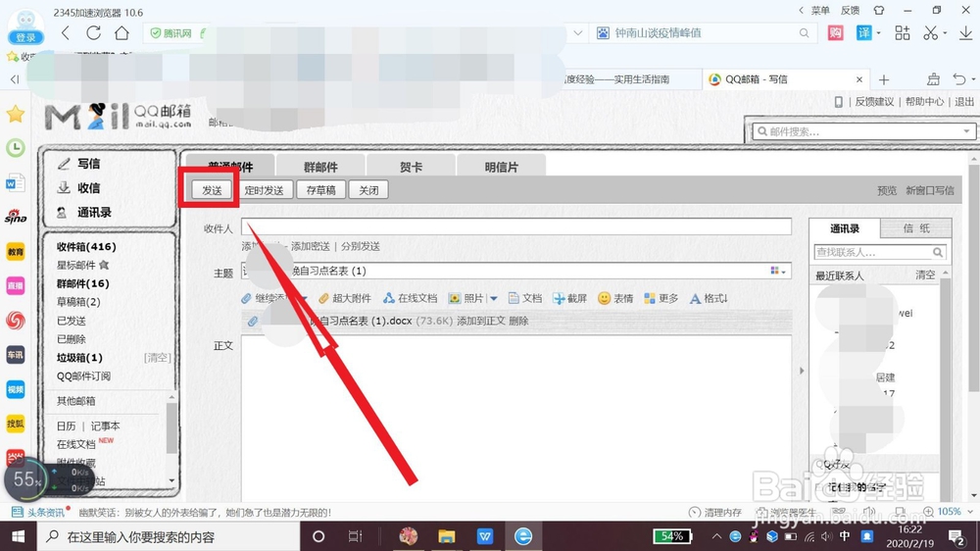Open the 视频 icon in sidebar

(x=16, y=389)
